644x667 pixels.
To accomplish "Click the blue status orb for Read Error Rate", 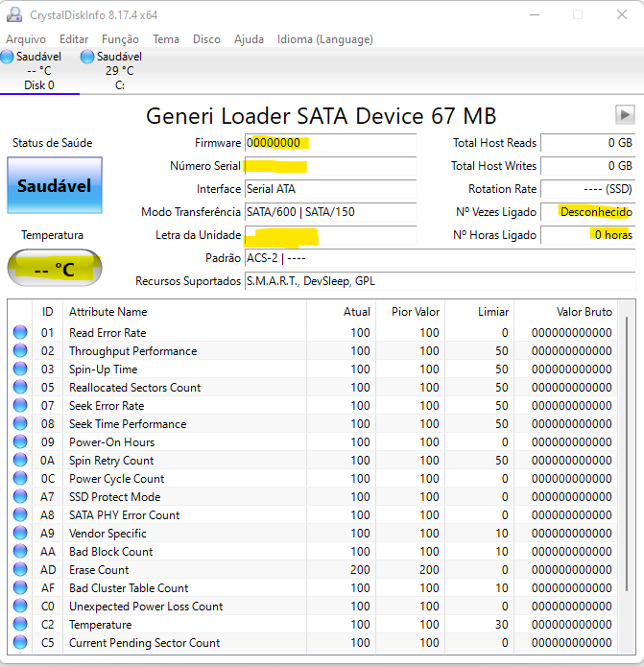I will 20,332.
